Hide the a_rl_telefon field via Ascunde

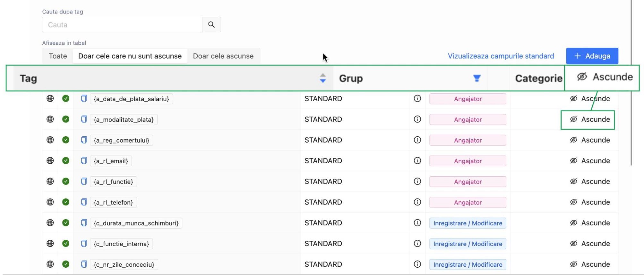coord(590,202)
